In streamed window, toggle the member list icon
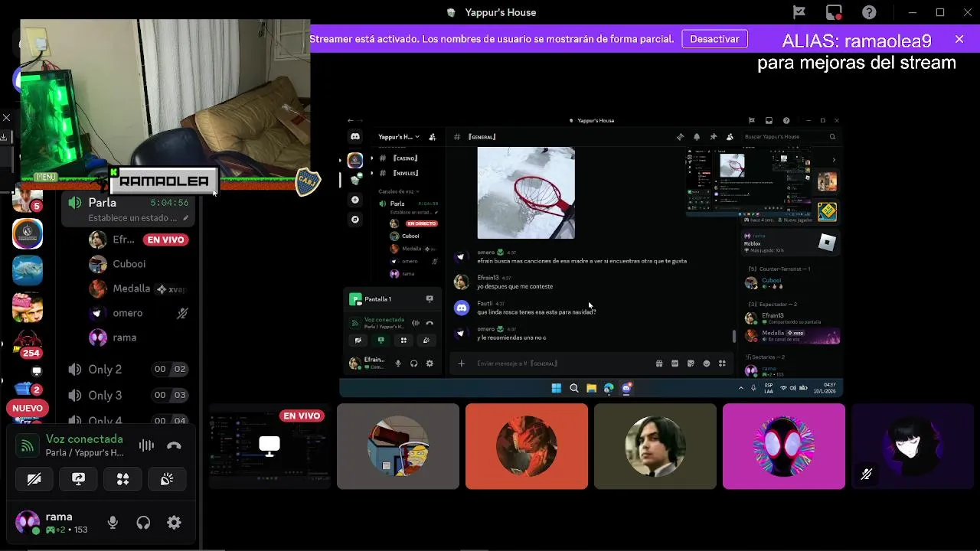This screenshot has width=980, height=551. 729,137
